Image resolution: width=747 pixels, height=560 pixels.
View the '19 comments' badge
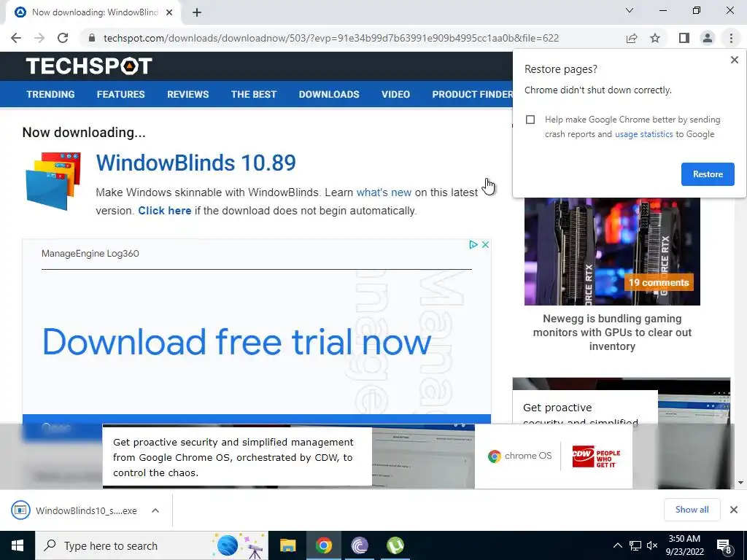(659, 282)
